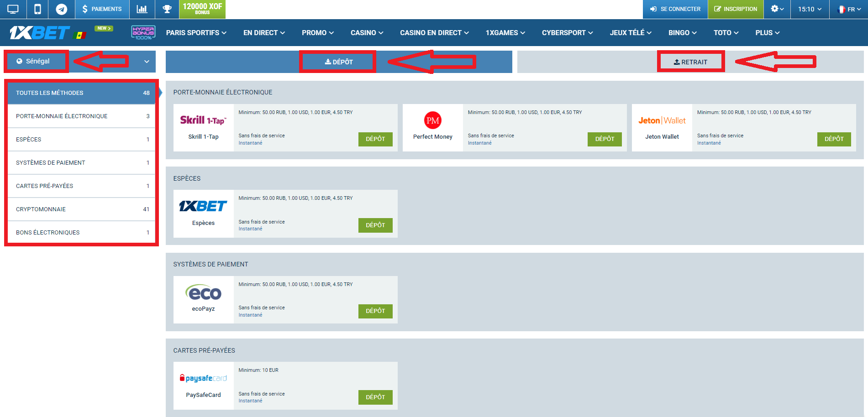Open the 1XGames menu
Image resolution: width=868 pixels, height=417 pixels.
505,33
